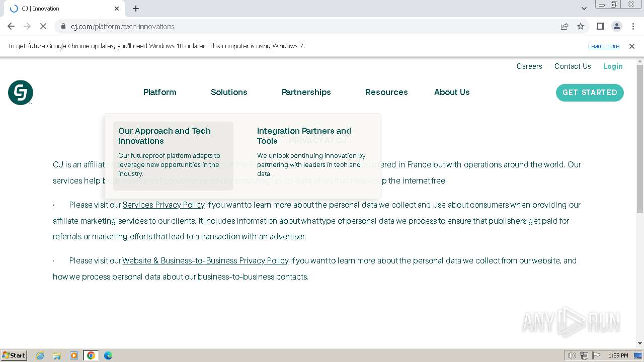Expand the Resources navigation menu
This screenshot has width=644, height=362.
(x=386, y=93)
